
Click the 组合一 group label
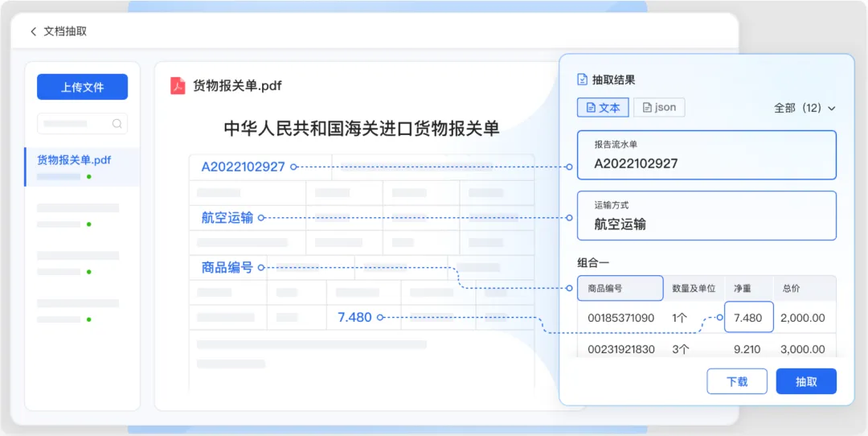point(593,262)
